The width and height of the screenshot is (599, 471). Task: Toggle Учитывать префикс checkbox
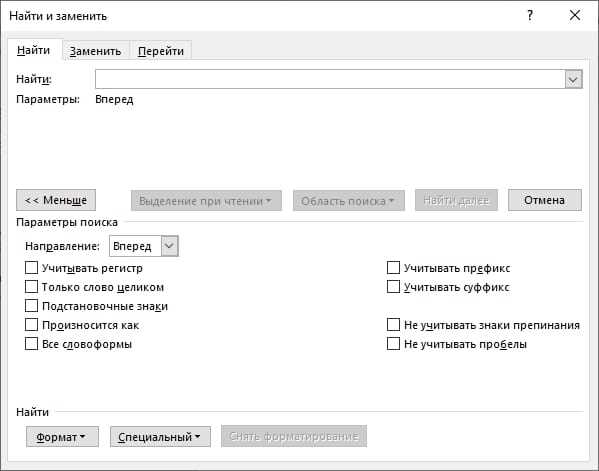pos(393,268)
